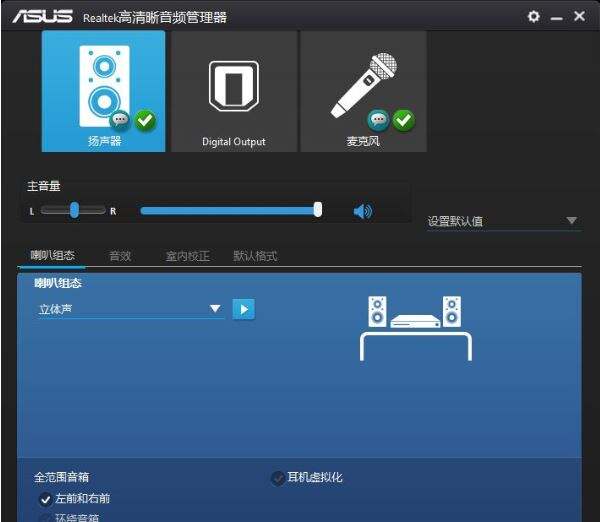Select the 扬声器 speaker device tile

tap(103, 91)
